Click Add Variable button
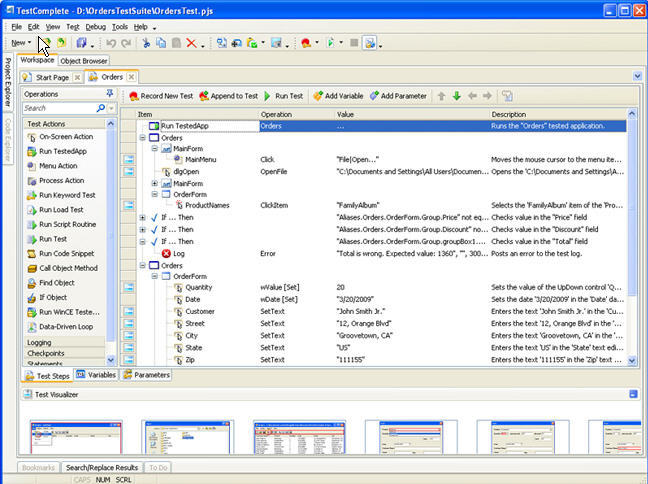 (338, 96)
